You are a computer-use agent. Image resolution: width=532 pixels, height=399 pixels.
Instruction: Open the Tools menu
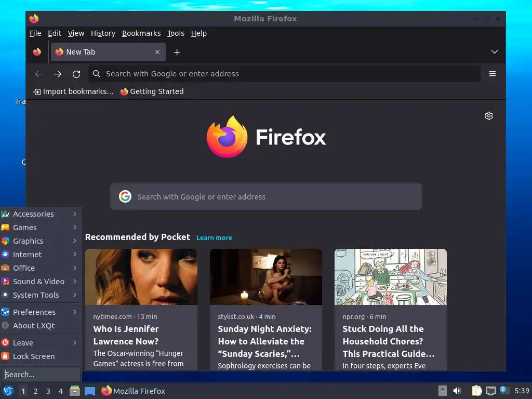(176, 33)
